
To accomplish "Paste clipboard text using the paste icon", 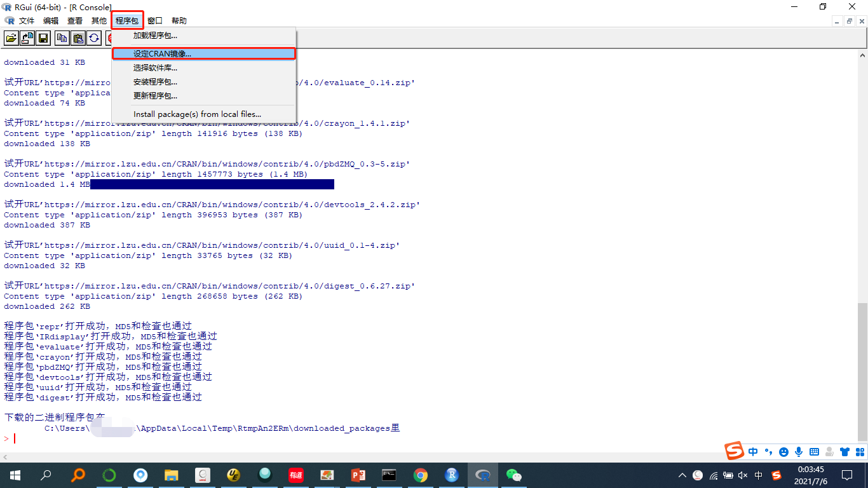I will point(78,38).
